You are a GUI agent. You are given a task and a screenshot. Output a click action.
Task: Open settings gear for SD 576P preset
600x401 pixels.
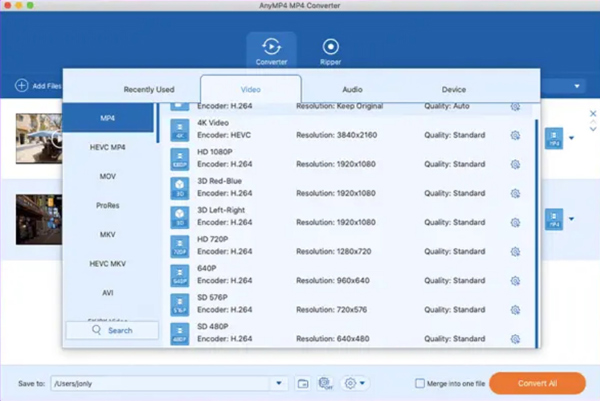point(515,310)
